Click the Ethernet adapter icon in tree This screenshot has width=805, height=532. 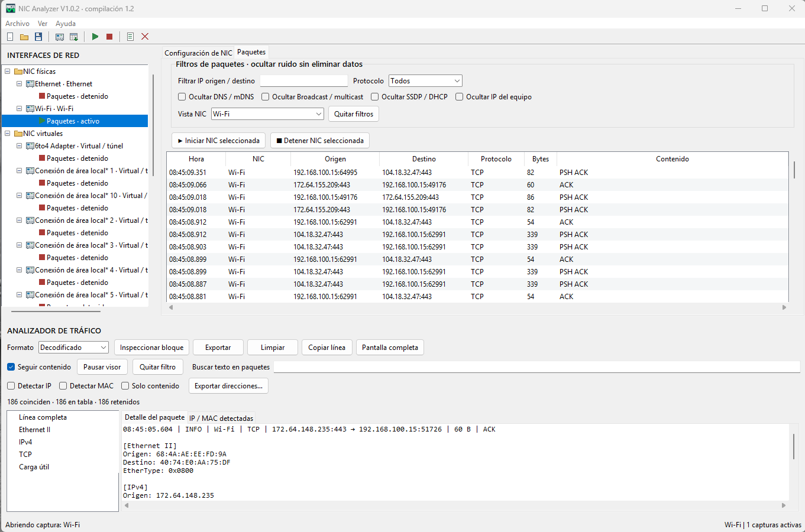pos(30,84)
